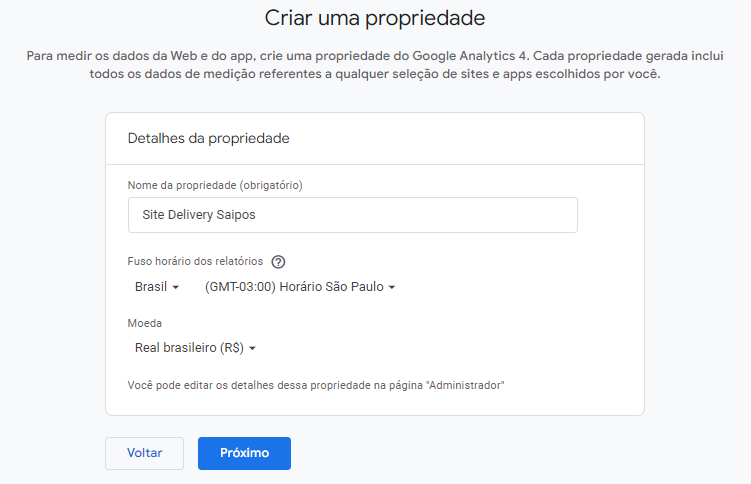Click the Nome da propriedade (obrigatório) label
Viewport: 751px width, 484px height.
[x=215, y=185]
